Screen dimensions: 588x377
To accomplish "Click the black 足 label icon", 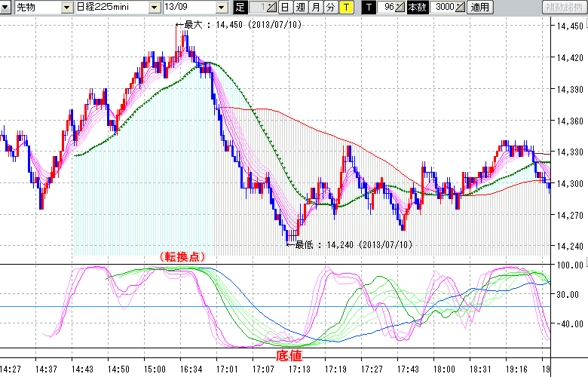I will coord(240,8).
